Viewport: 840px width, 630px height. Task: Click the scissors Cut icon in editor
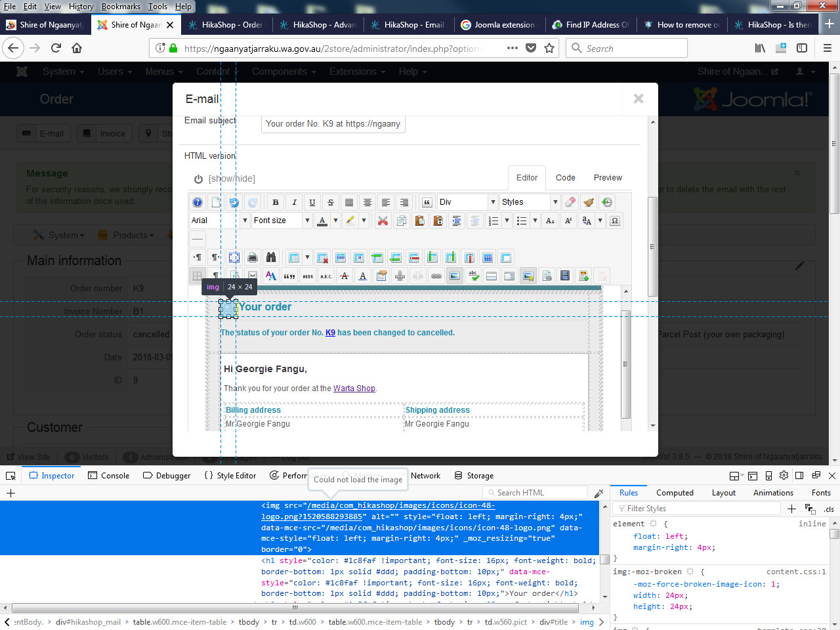pyautogui.click(x=383, y=221)
